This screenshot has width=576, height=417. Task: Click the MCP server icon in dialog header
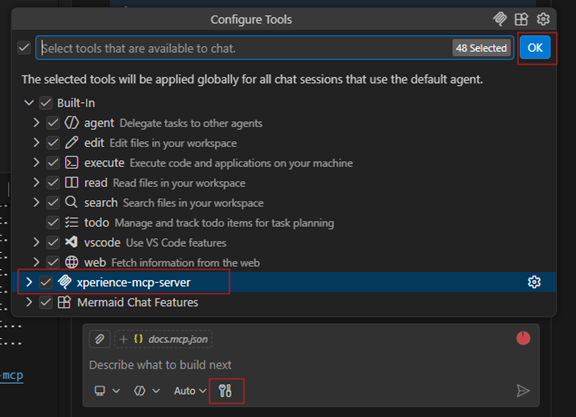[500, 19]
